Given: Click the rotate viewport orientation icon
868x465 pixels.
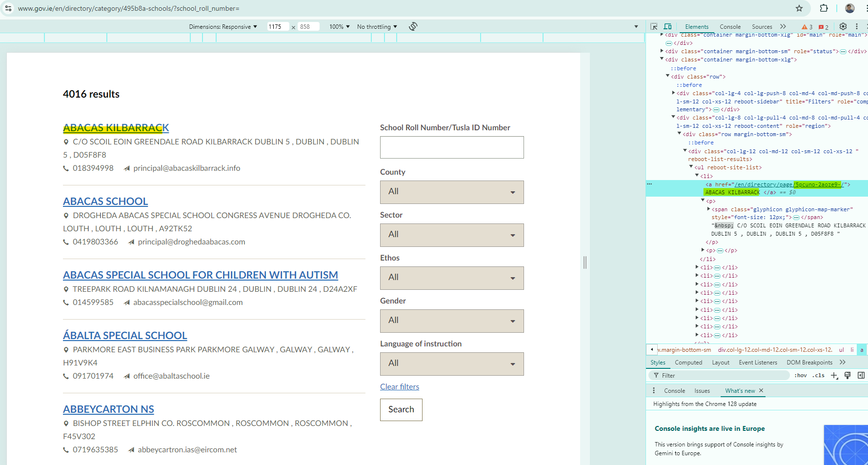Looking at the screenshot, I should tap(413, 26).
